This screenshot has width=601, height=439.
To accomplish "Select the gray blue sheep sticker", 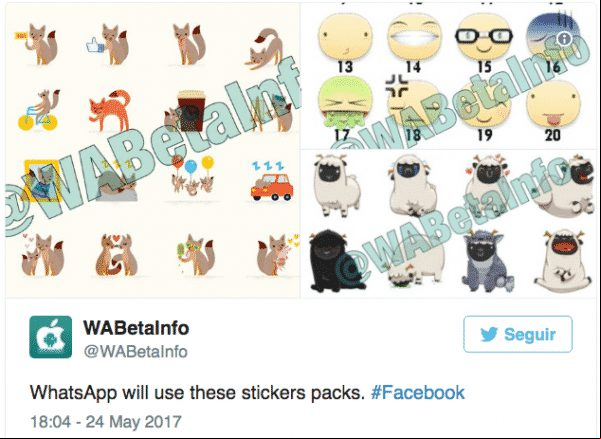I will point(486,262).
